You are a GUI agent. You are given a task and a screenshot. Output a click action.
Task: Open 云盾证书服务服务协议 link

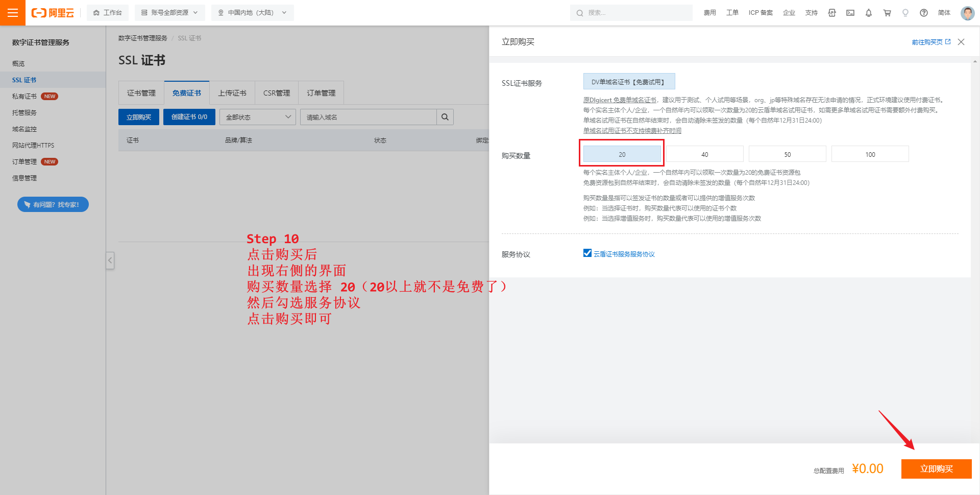pos(624,254)
